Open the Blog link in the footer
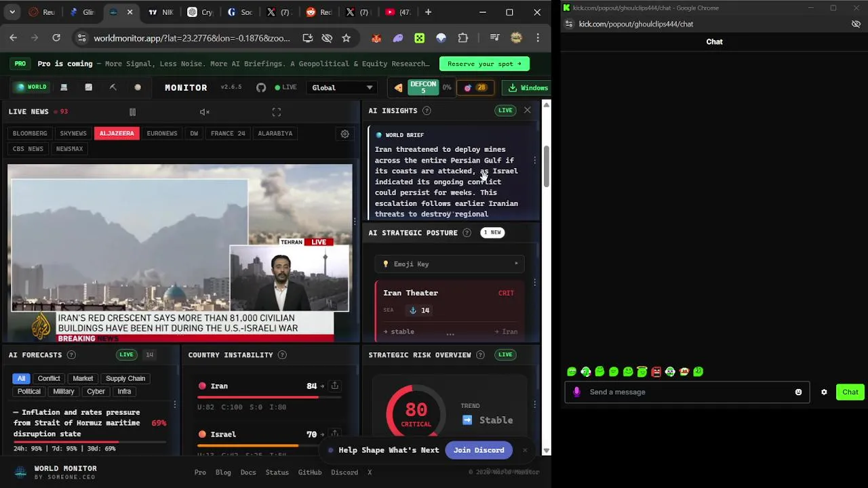The width and height of the screenshot is (868, 488). (x=223, y=472)
